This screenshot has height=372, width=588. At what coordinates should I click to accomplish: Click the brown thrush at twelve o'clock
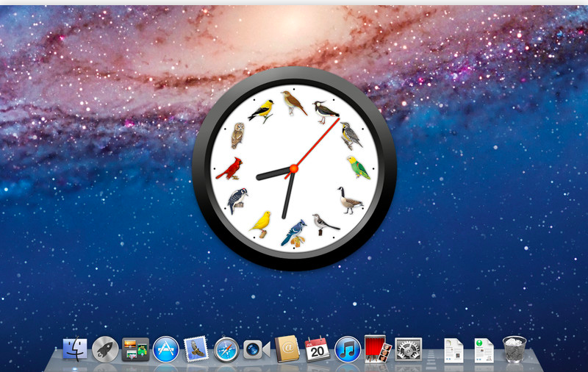pos(293,103)
